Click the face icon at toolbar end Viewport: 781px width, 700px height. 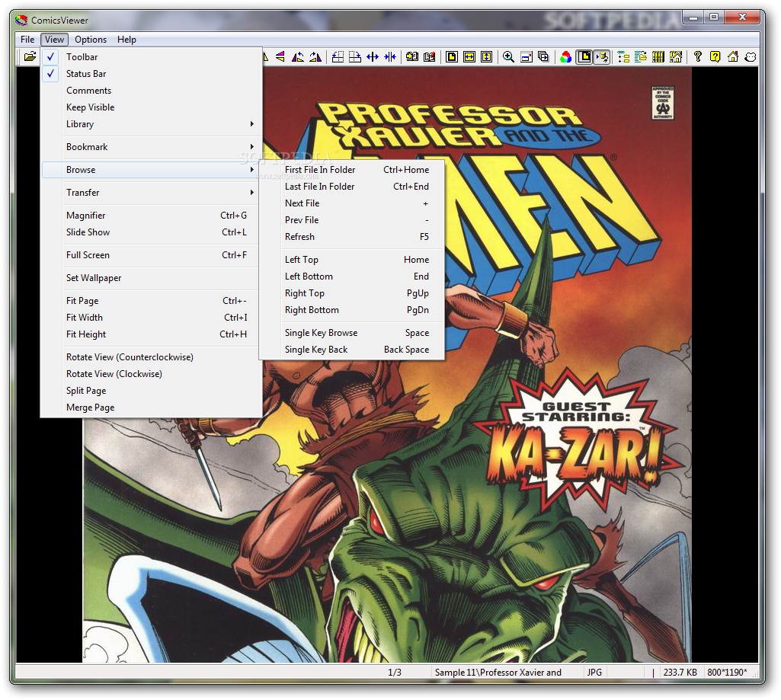750,57
